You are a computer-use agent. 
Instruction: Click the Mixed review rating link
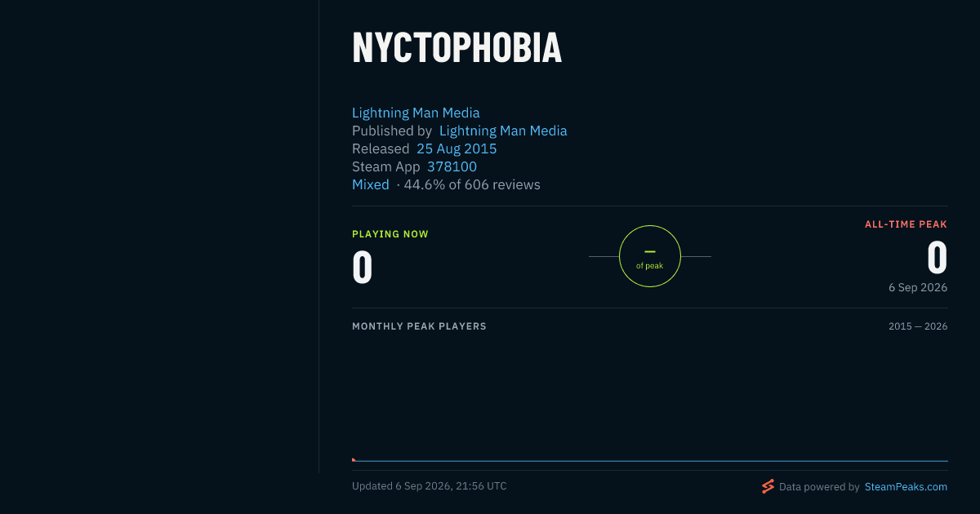371,184
